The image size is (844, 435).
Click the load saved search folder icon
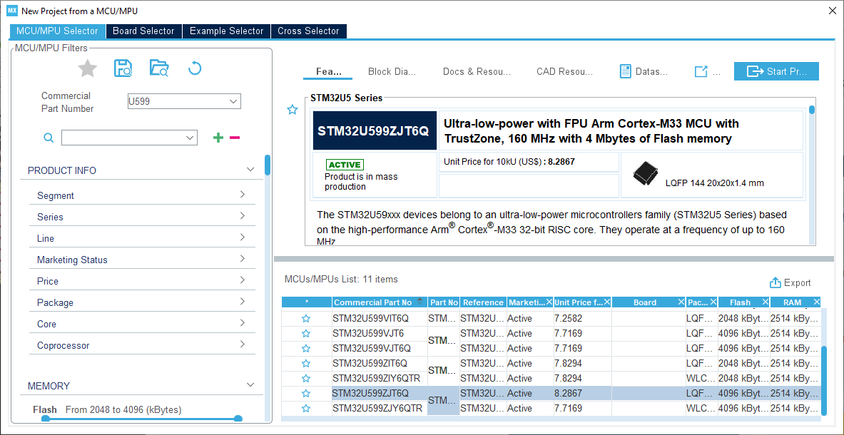159,68
